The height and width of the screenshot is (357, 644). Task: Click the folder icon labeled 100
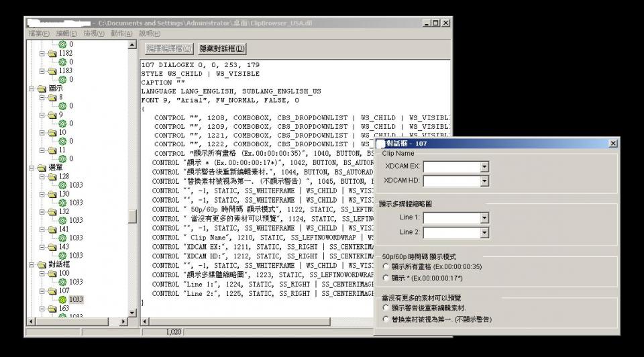pyautogui.click(x=52, y=274)
